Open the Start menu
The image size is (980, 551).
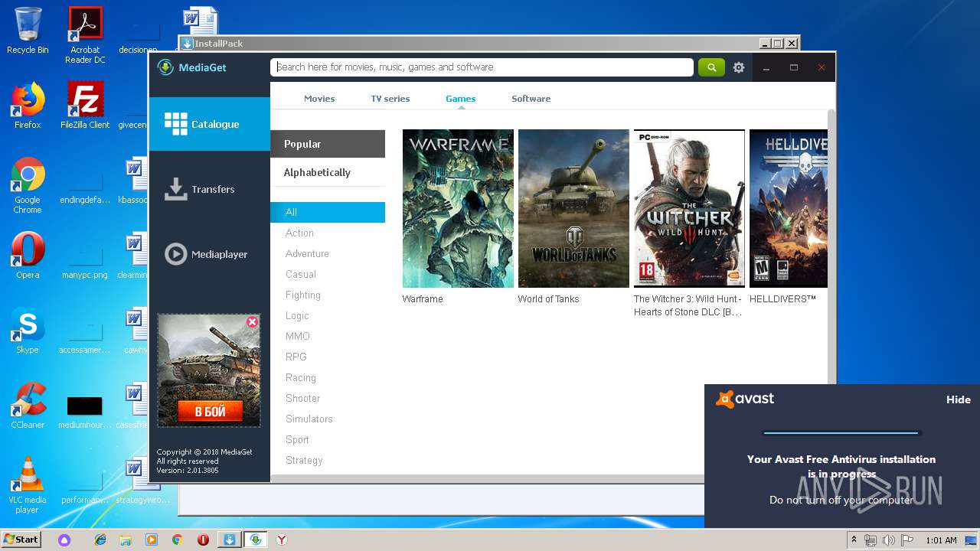coord(21,540)
